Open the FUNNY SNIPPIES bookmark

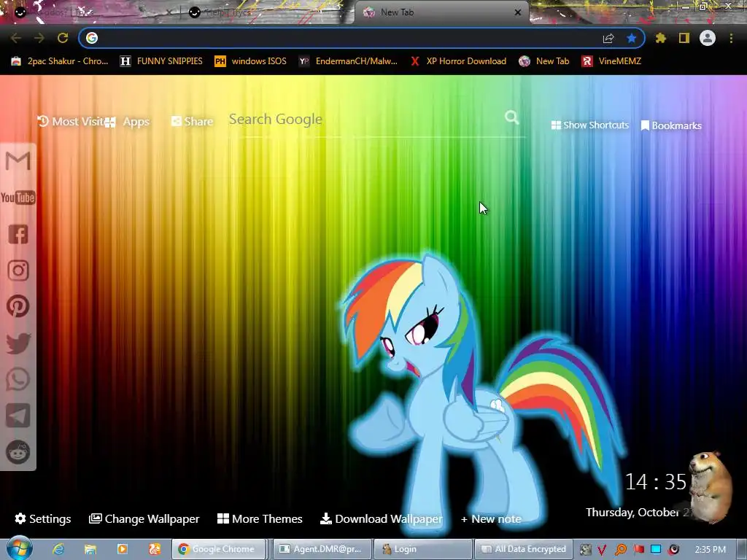click(x=161, y=61)
